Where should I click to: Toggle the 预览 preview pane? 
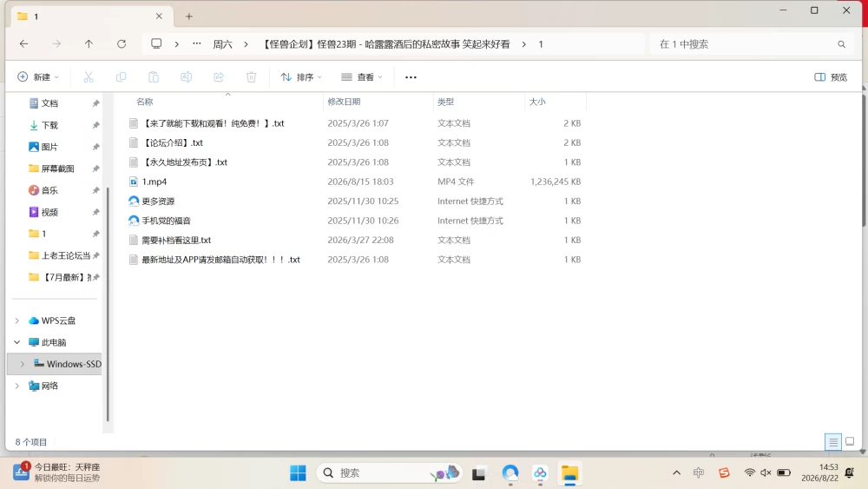(x=831, y=77)
